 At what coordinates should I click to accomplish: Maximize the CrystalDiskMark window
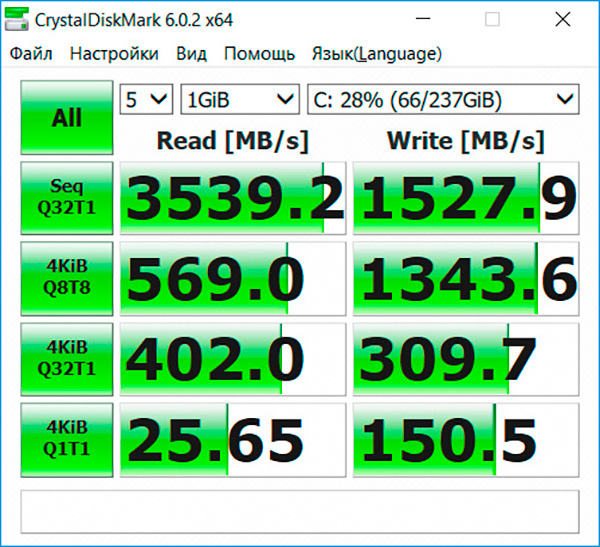pyautogui.click(x=493, y=19)
